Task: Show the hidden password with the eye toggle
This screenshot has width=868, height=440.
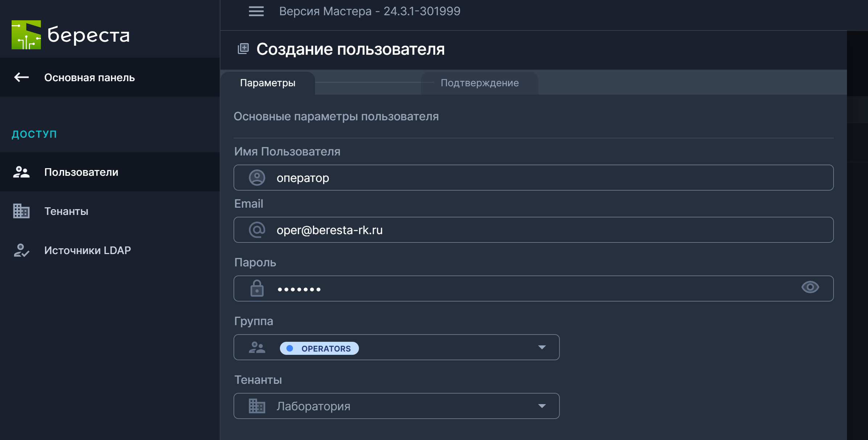Action: (x=811, y=287)
